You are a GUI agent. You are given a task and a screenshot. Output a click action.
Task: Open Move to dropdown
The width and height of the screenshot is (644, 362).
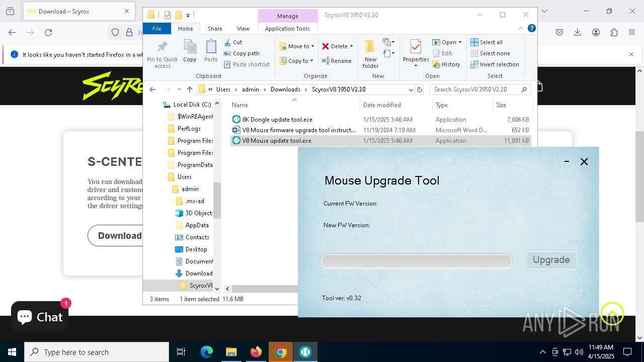(x=297, y=46)
